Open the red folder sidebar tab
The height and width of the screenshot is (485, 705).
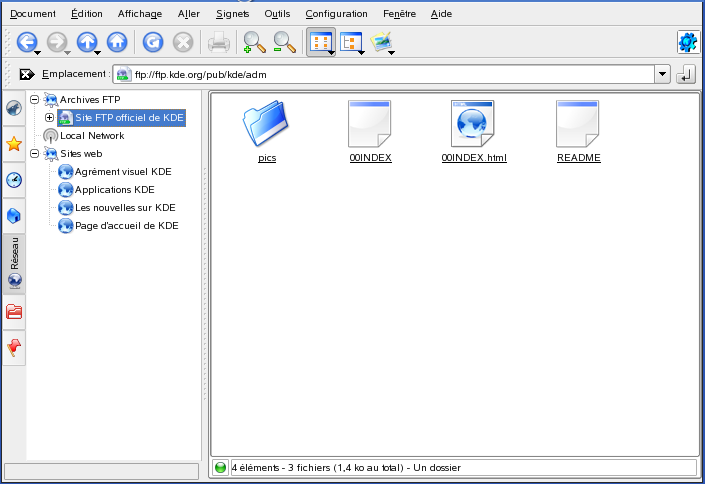[x=14, y=312]
